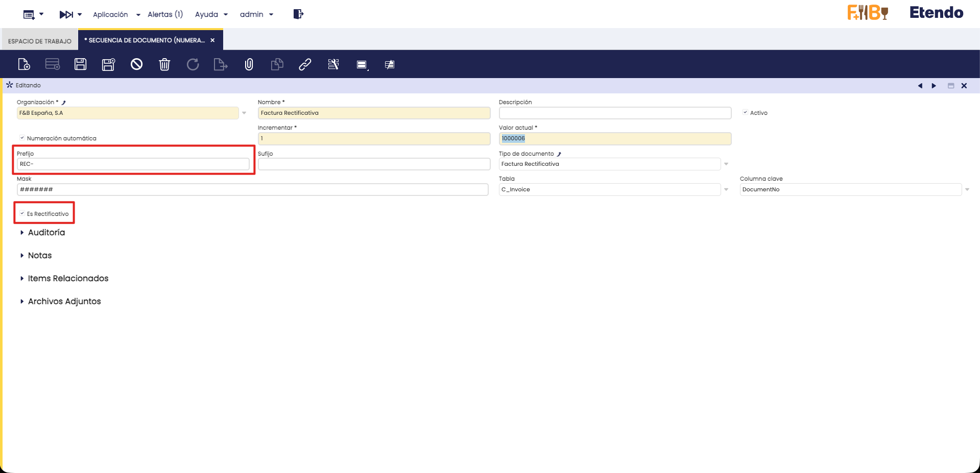Go to next record arrow button
Image resolution: width=980 pixels, height=473 pixels.
click(934, 86)
